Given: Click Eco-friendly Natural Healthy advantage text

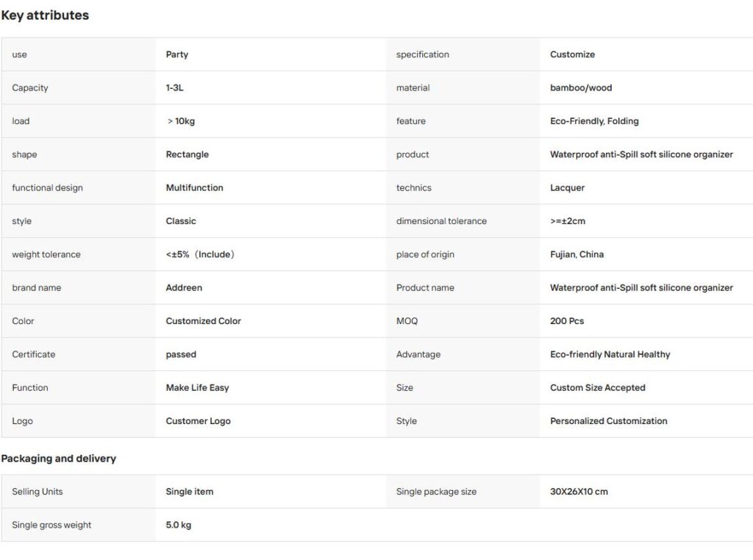Looking at the screenshot, I should point(610,354).
